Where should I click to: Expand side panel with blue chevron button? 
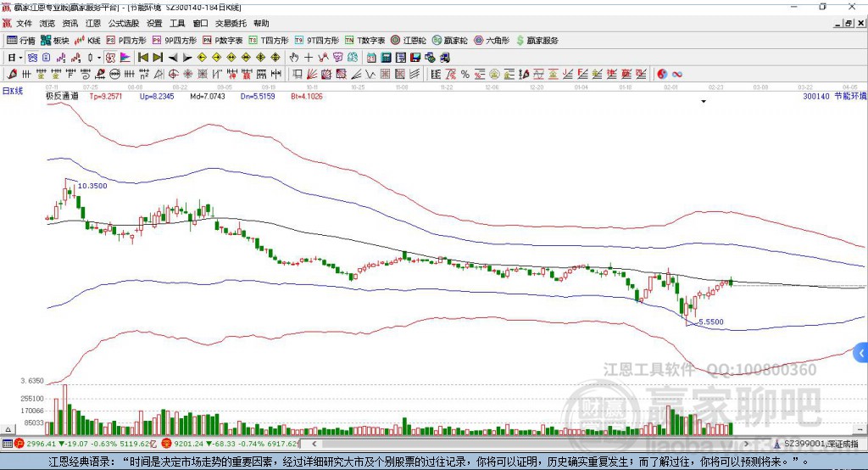[861, 353]
